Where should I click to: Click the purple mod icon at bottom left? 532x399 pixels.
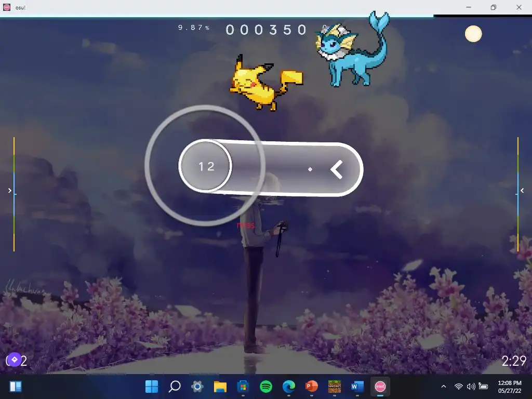pyautogui.click(x=15, y=360)
